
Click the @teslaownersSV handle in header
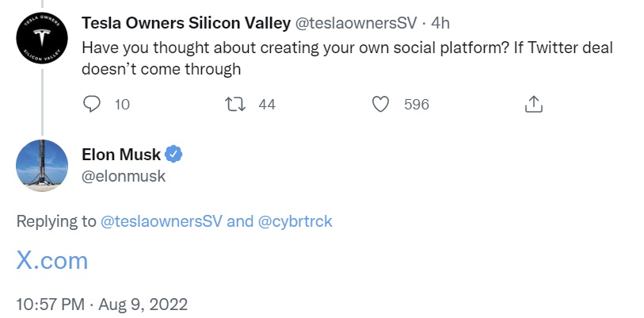[356, 24]
